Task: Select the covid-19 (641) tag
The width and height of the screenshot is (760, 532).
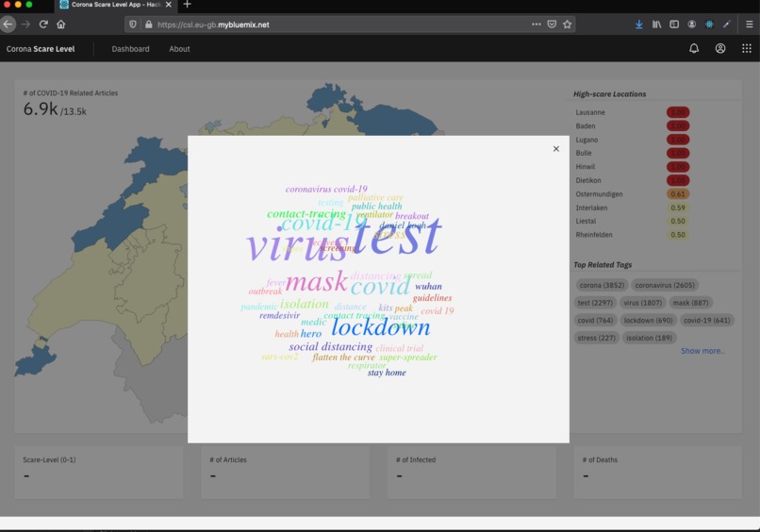Action: (706, 320)
